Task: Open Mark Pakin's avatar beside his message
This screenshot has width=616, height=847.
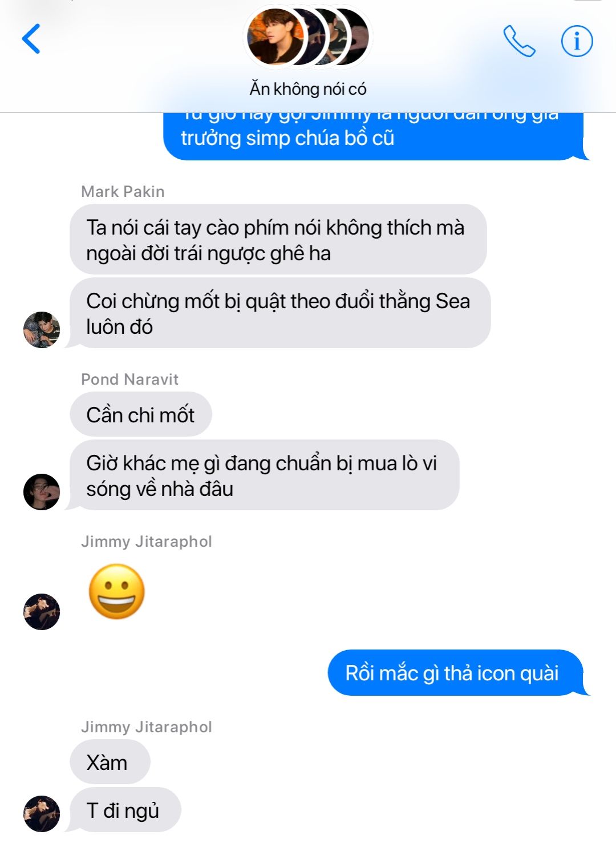Action: point(42,330)
